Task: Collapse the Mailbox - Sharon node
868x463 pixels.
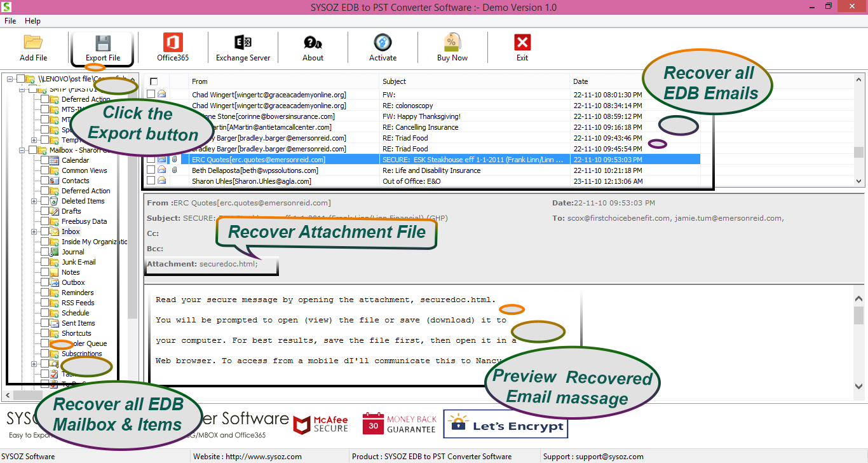Action: pyautogui.click(x=22, y=150)
